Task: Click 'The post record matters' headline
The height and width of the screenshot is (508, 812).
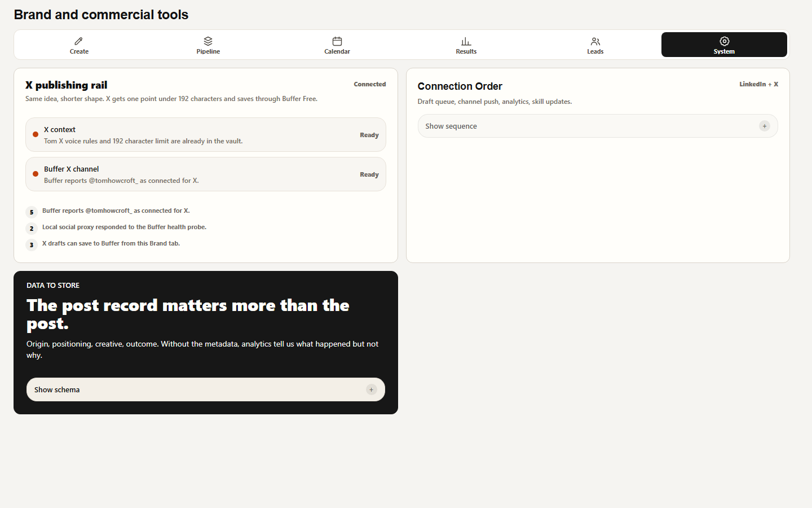Action: [x=188, y=314]
